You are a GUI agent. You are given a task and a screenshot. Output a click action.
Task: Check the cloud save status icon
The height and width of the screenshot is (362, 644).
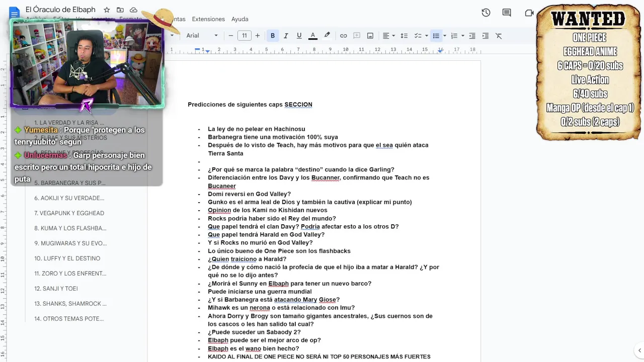[x=133, y=10]
